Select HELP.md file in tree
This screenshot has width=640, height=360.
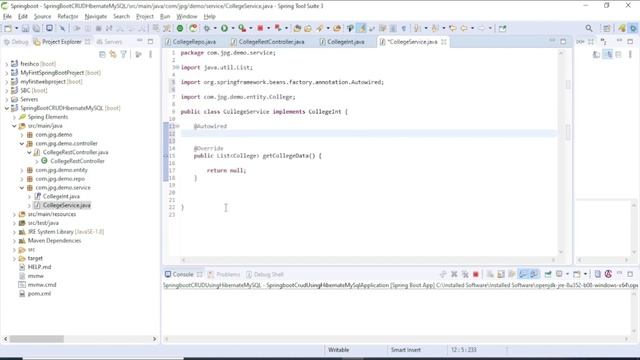[39, 267]
